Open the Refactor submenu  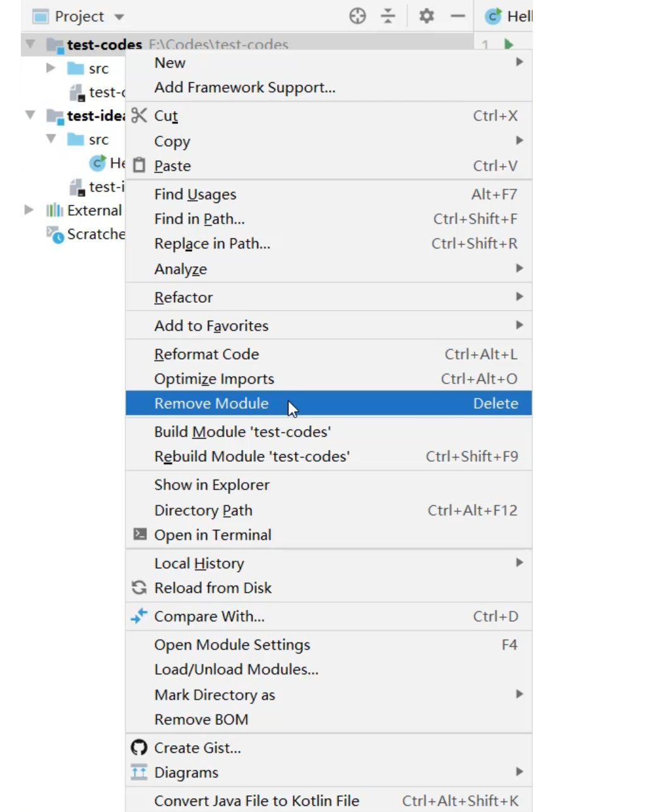point(183,297)
